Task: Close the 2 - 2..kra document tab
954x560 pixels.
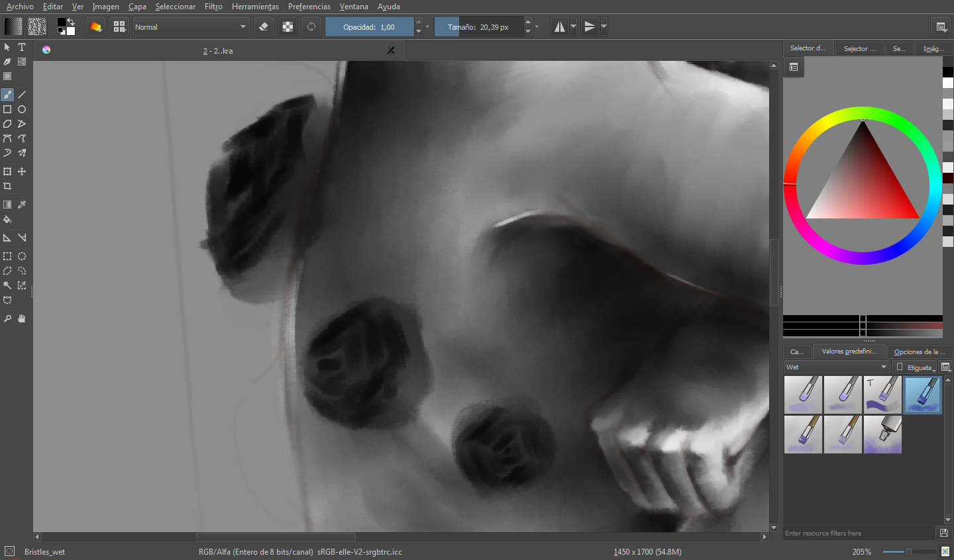Action: [x=391, y=50]
